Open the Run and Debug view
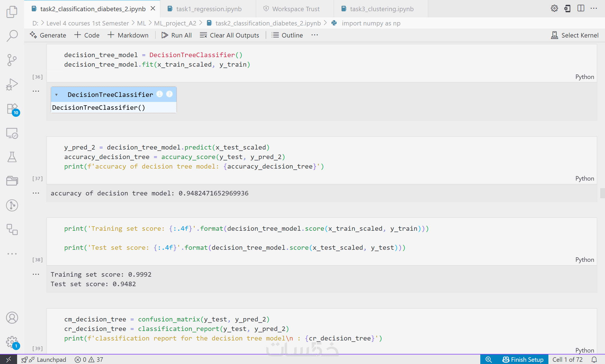Viewport: 605px width, 364px height. click(12, 85)
